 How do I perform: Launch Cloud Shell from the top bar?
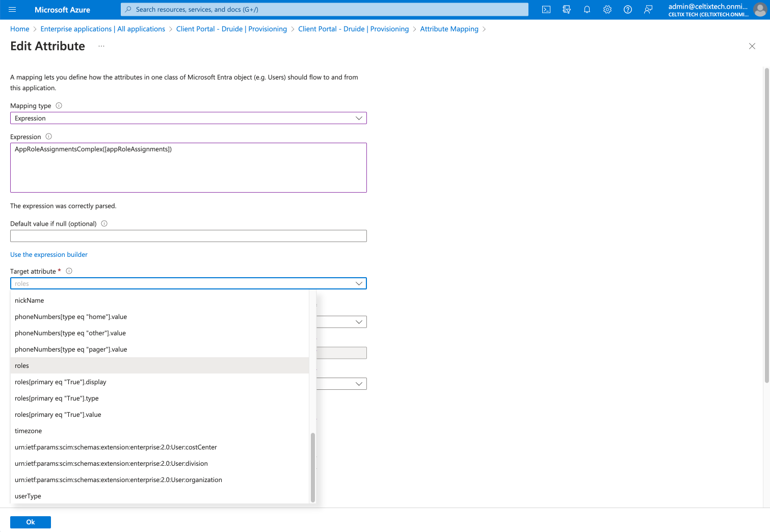click(546, 10)
